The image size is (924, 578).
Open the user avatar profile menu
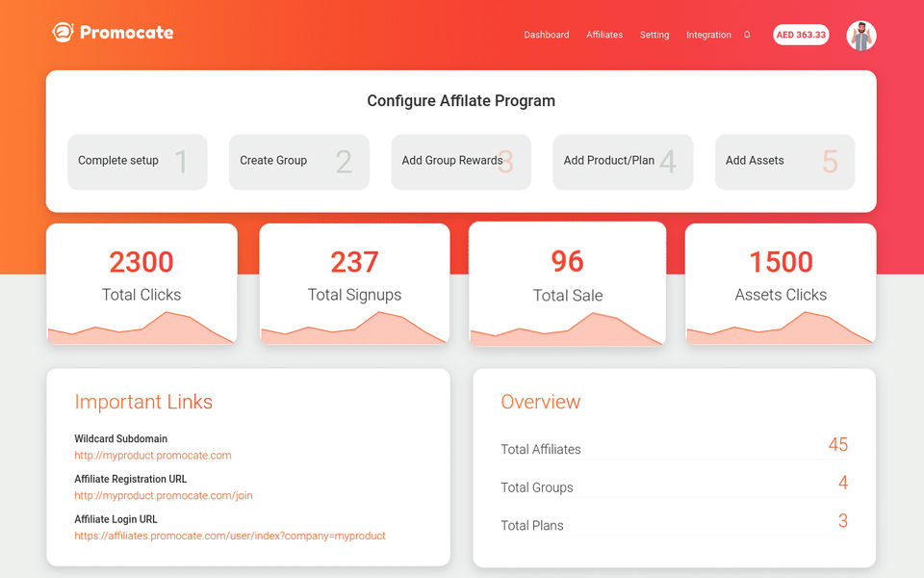tap(860, 36)
